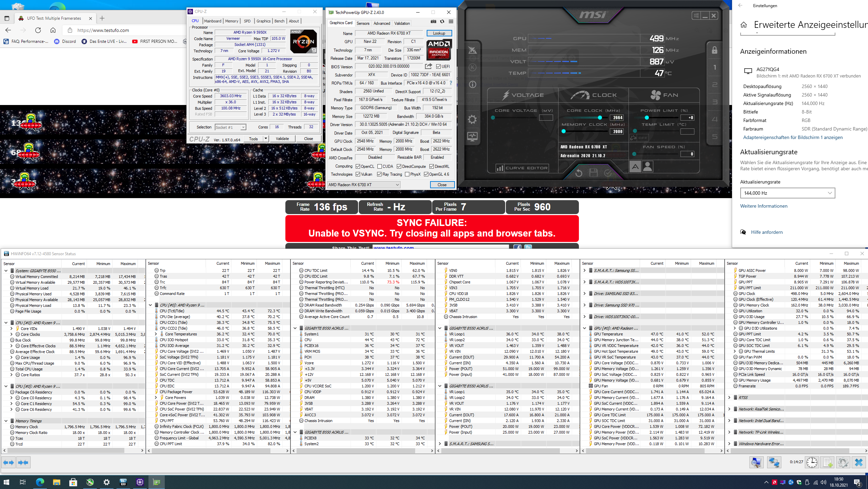Collapse the Memory Timings sensor group
This screenshot has width=868, height=489.
coord(6,421)
